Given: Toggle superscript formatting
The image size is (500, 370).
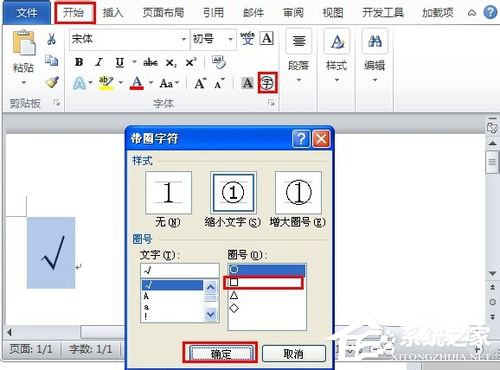Looking at the screenshot, I should [x=191, y=62].
